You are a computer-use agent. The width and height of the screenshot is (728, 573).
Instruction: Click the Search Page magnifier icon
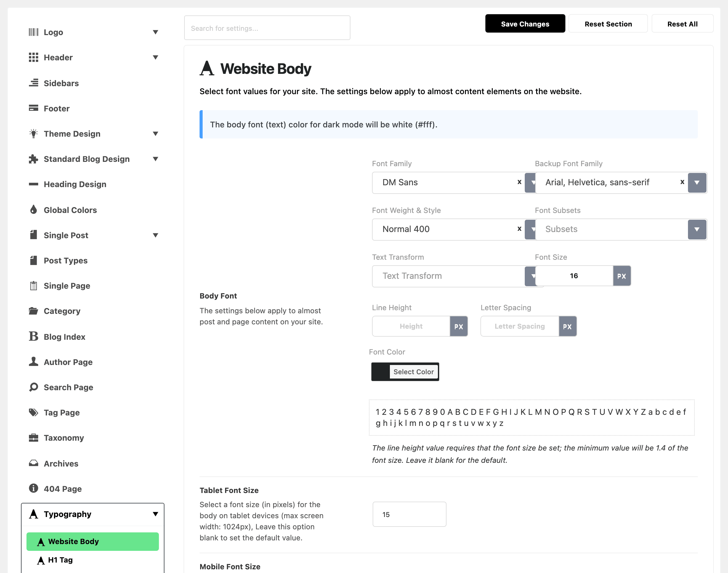[34, 387]
